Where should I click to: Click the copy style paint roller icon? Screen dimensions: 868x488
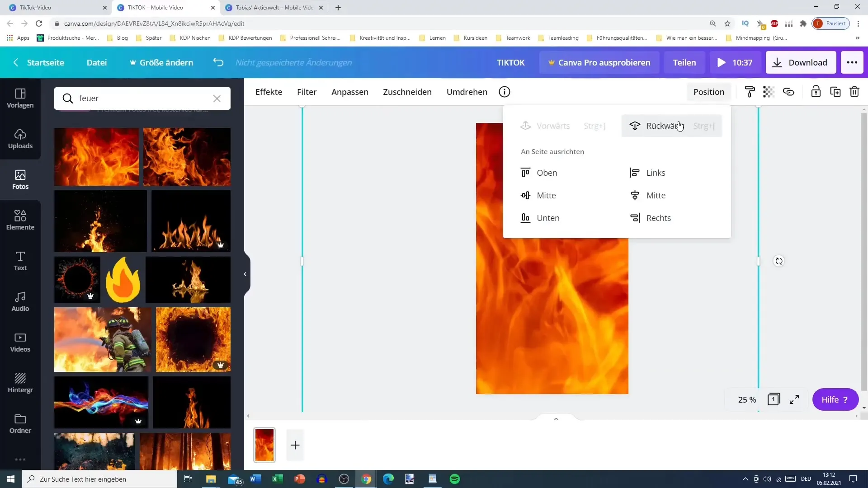[x=750, y=92]
